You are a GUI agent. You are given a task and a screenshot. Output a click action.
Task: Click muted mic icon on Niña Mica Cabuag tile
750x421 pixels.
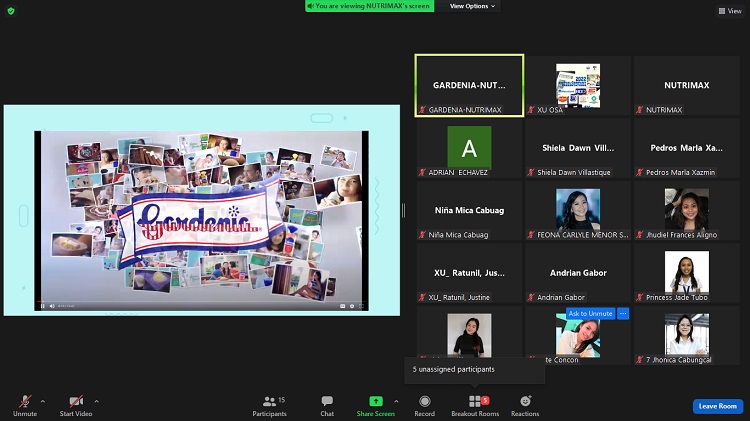(422, 234)
